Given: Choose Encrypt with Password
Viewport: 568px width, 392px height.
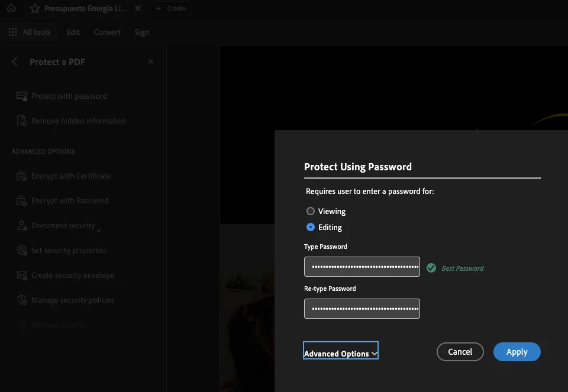Looking at the screenshot, I should point(70,200).
